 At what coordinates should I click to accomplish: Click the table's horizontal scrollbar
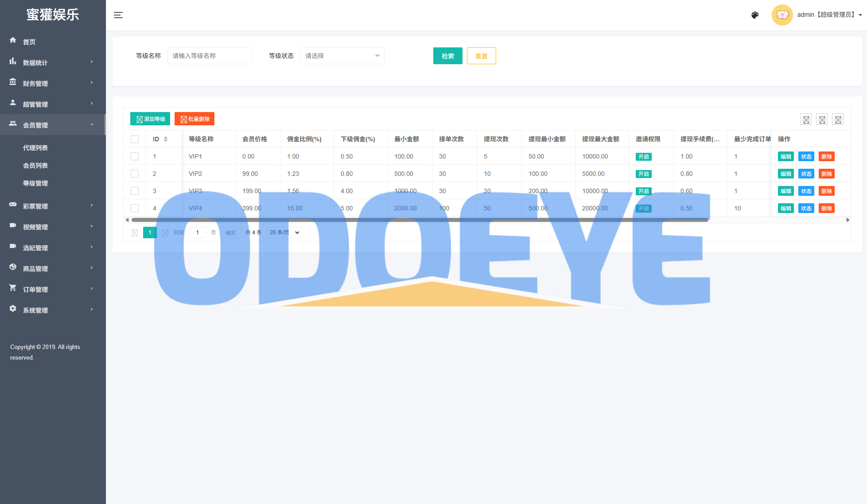pyautogui.click(x=420, y=220)
